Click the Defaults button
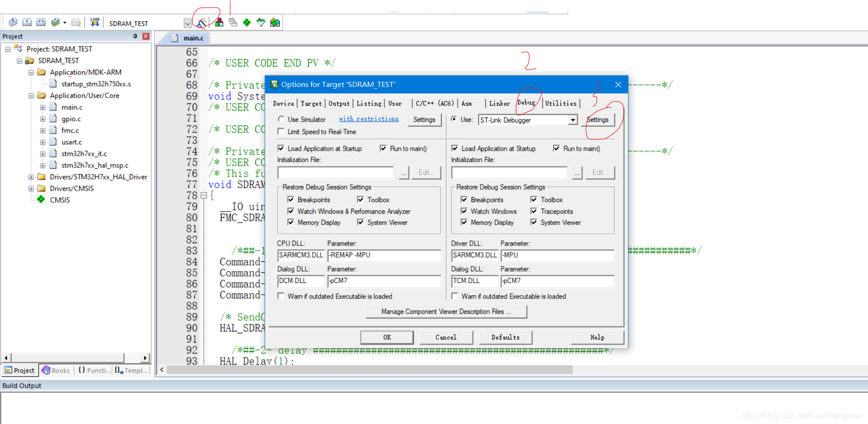 506,337
